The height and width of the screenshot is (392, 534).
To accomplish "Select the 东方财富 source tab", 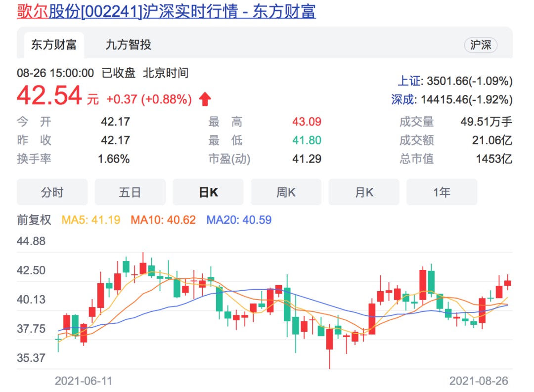I will 54,45.
